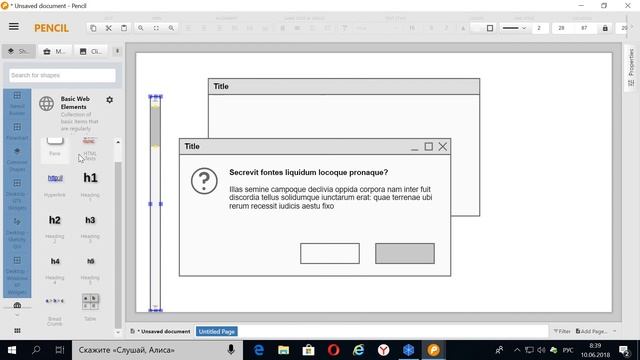Select the vertical scrollbar shape on canvas

pyautogui.click(x=155, y=203)
